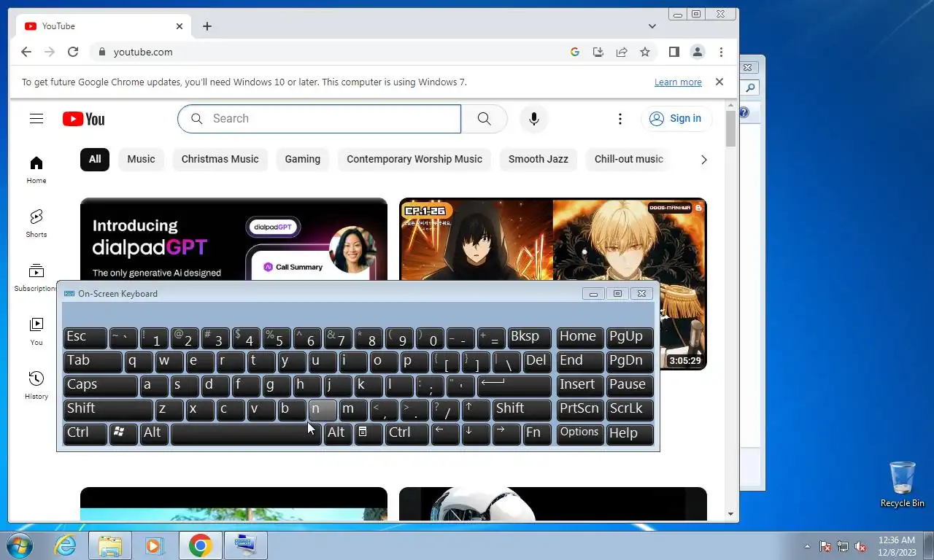Open Internet Explorer from taskbar

pos(66,545)
